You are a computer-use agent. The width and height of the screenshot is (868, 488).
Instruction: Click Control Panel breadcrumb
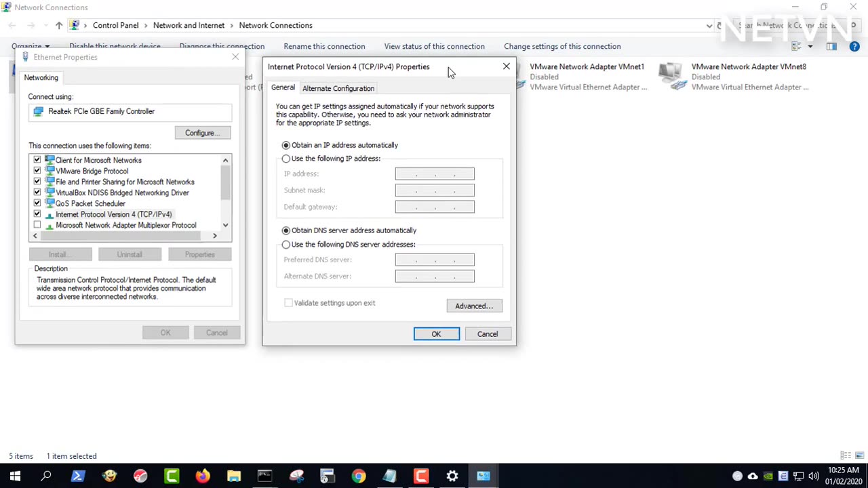click(x=115, y=25)
